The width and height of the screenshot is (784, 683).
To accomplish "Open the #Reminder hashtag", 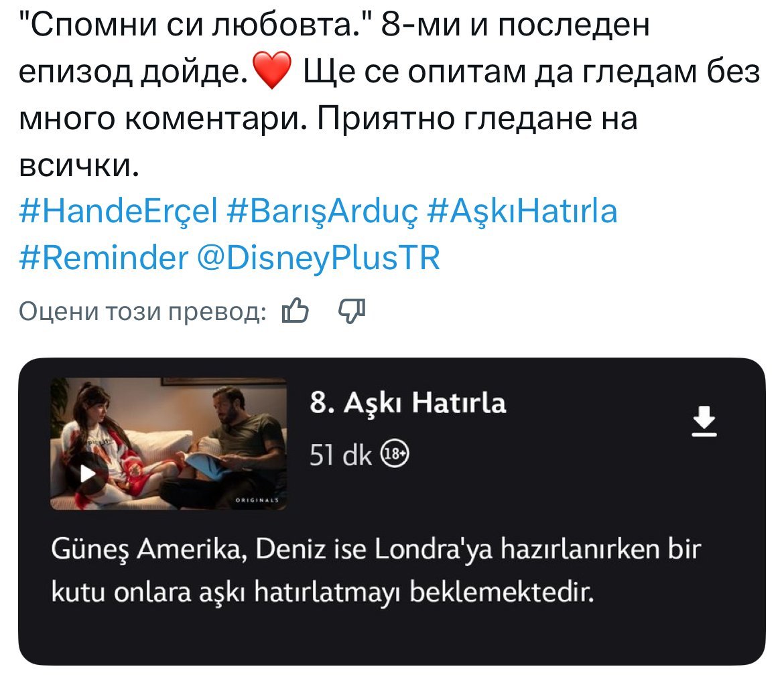I will (x=103, y=258).
